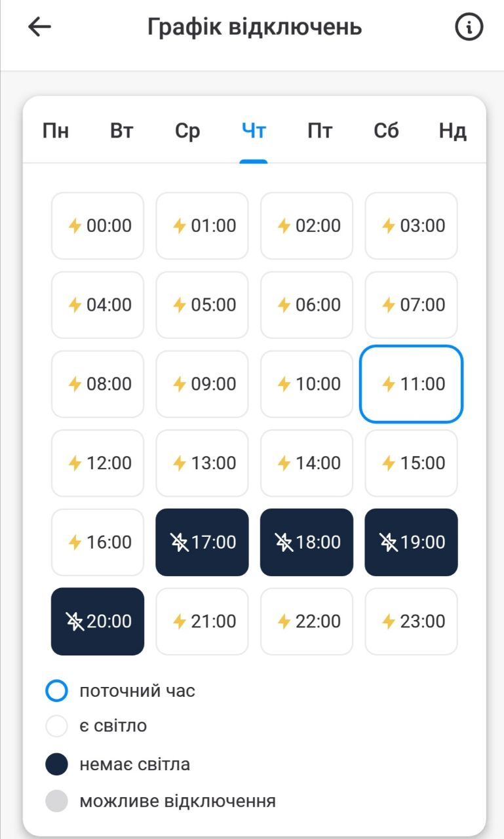Click the 'Графік відключень' page title
The width and height of the screenshot is (504, 839).
tap(254, 28)
